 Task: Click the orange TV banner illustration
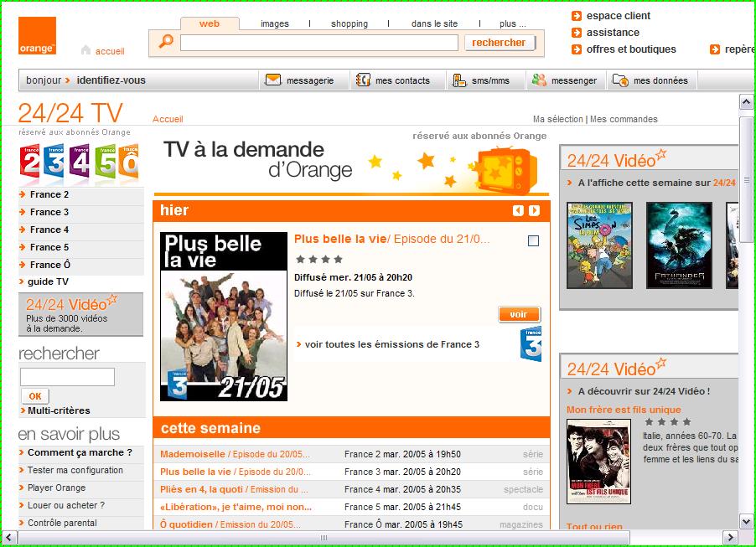point(506,170)
